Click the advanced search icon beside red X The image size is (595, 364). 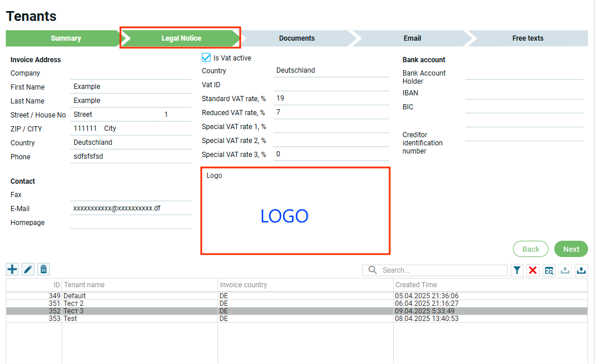point(549,270)
